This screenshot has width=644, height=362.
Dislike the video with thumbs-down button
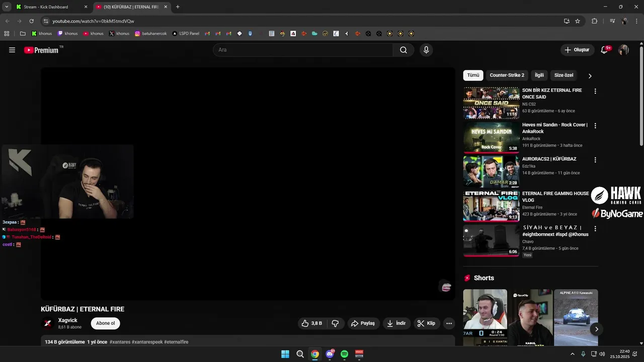(336, 323)
